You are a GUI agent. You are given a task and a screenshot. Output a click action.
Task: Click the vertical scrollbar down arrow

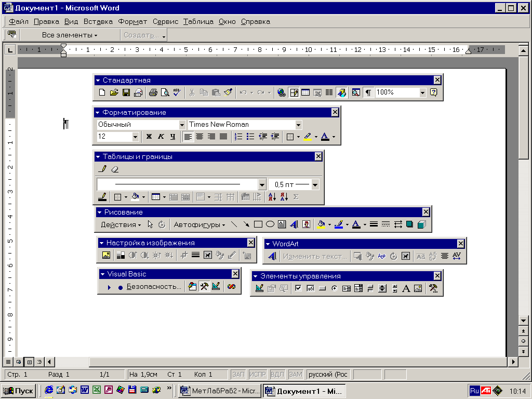[523, 321]
